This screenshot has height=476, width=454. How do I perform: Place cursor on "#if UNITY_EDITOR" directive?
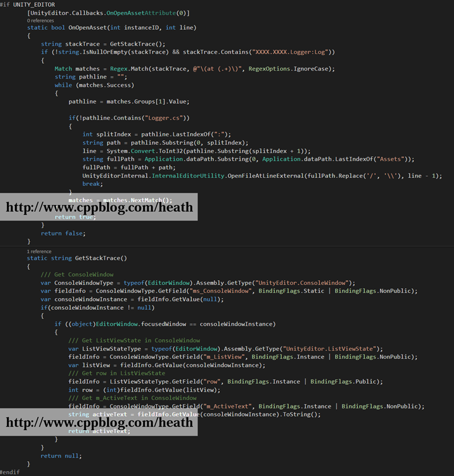[x=28, y=4]
